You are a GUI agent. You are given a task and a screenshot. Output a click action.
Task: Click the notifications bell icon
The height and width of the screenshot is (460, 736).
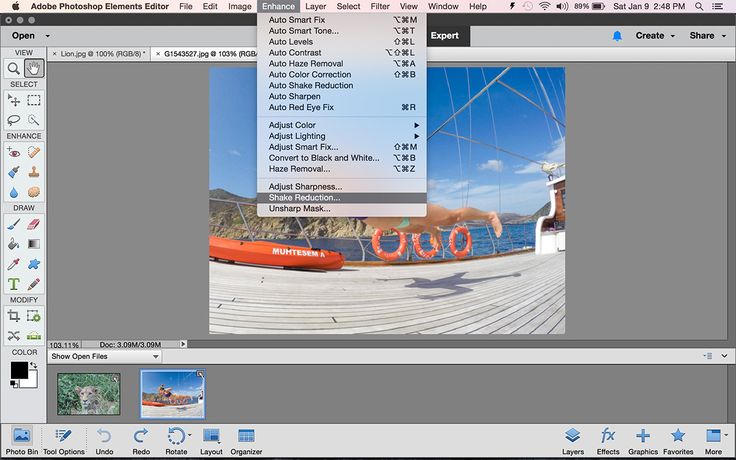(x=617, y=36)
